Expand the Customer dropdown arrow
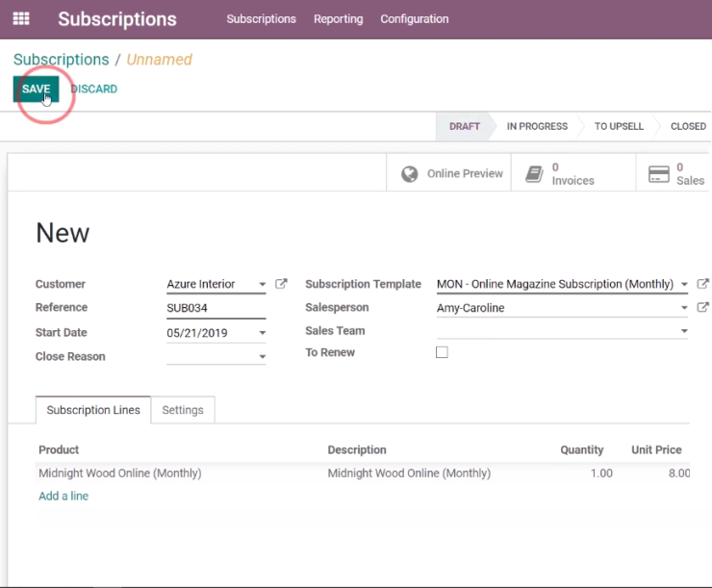 click(262, 284)
